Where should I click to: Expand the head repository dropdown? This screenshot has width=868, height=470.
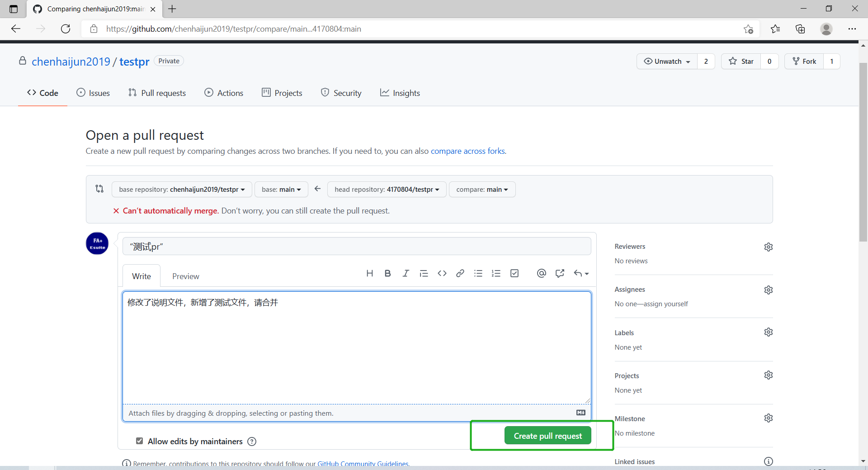pyautogui.click(x=387, y=190)
